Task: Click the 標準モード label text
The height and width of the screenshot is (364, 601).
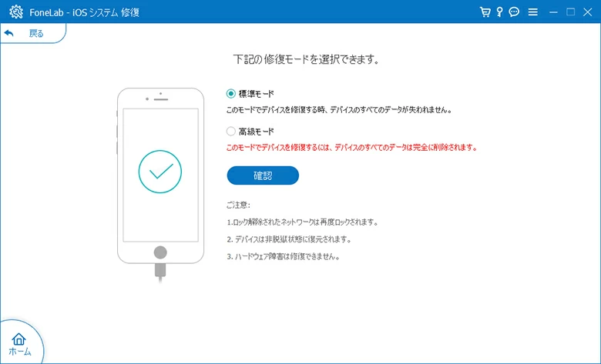Action: [256, 94]
